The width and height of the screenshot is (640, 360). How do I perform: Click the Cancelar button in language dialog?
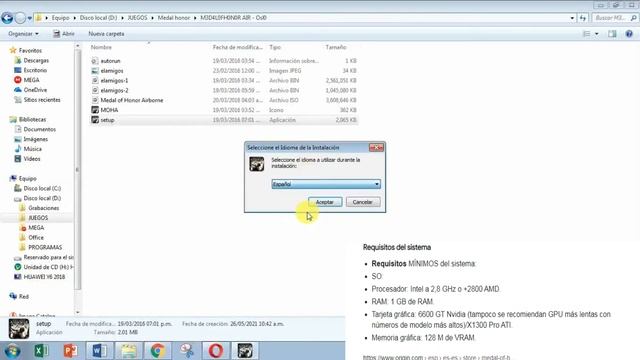(362, 202)
